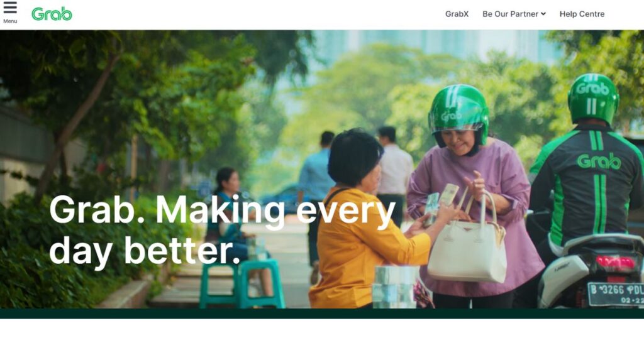Click Grab logo on rider's black jacket
Viewport: 644px width, 360px height.
click(x=599, y=161)
